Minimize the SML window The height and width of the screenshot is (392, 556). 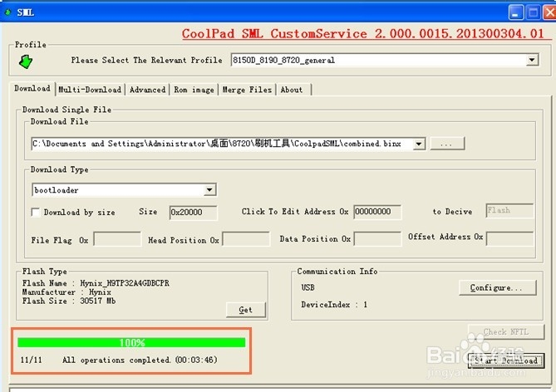515,12
